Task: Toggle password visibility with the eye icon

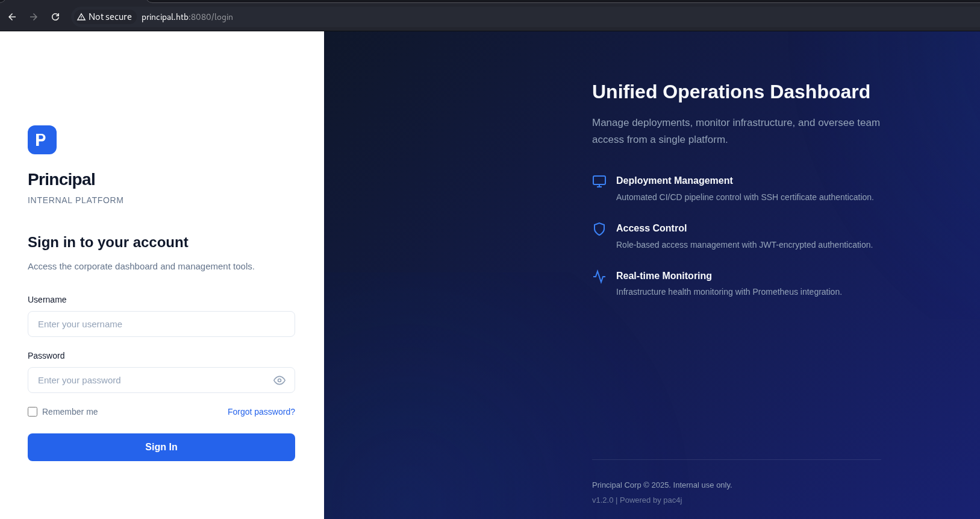Action: point(279,380)
